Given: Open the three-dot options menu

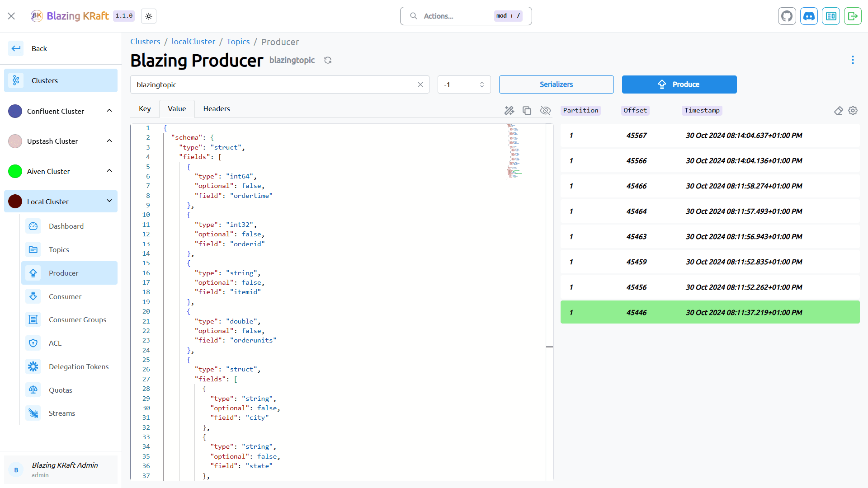Looking at the screenshot, I should pos(853,60).
